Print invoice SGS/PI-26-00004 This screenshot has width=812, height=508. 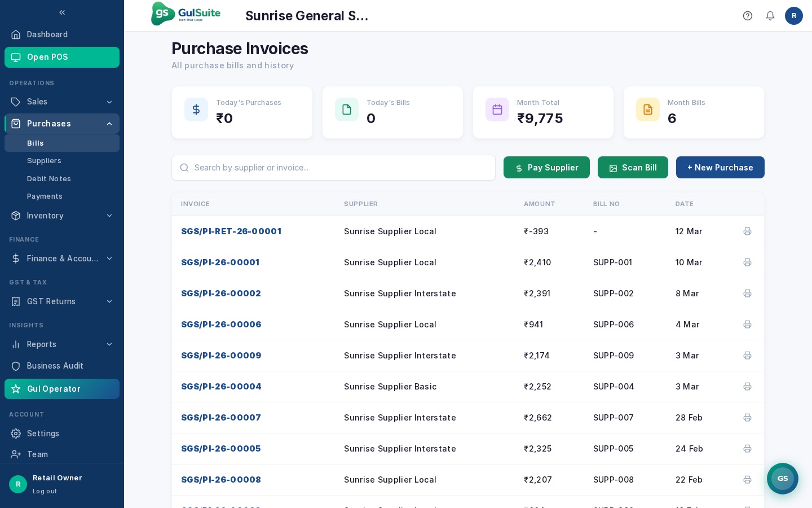point(747,387)
